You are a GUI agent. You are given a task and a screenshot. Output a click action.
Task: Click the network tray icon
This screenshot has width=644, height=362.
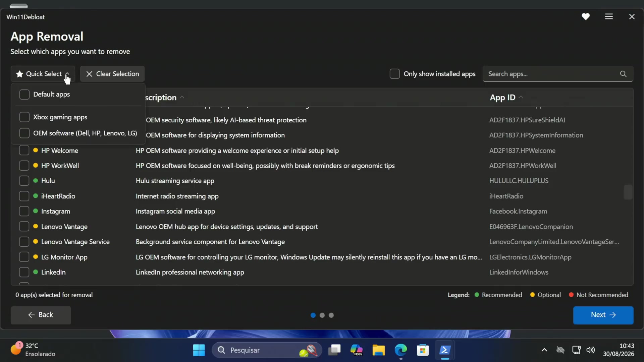coord(577,350)
